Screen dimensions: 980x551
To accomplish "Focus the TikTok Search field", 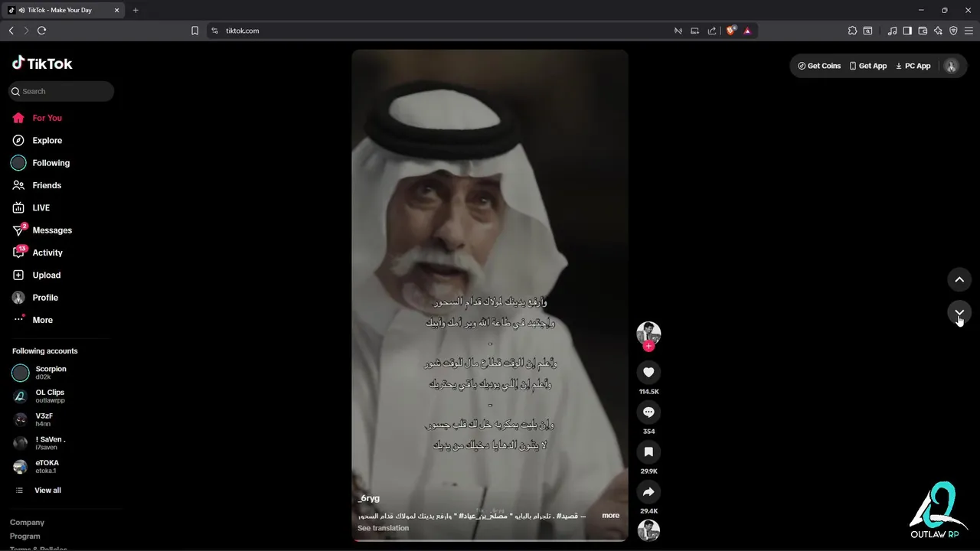I will pos(61,91).
